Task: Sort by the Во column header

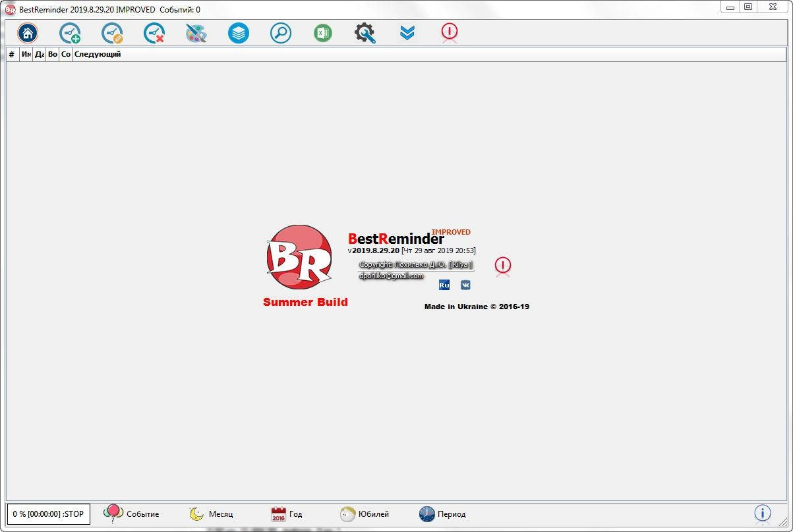Action: (53, 54)
